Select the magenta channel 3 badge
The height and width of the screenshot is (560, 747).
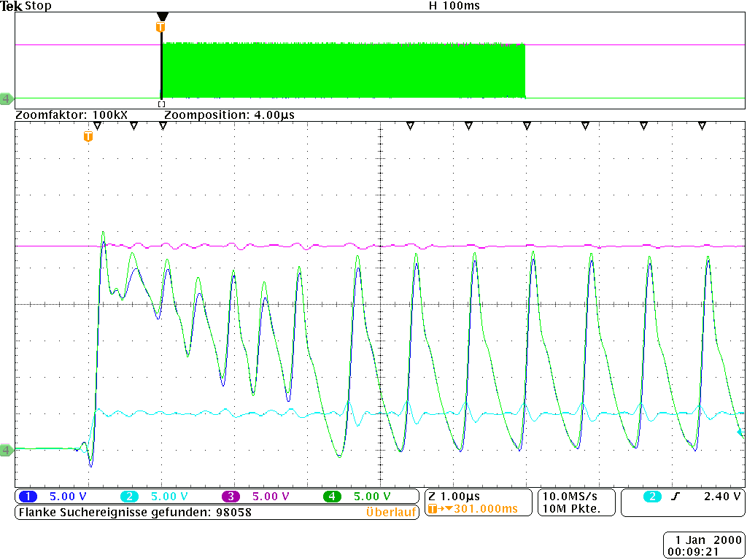pyautogui.click(x=231, y=497)
